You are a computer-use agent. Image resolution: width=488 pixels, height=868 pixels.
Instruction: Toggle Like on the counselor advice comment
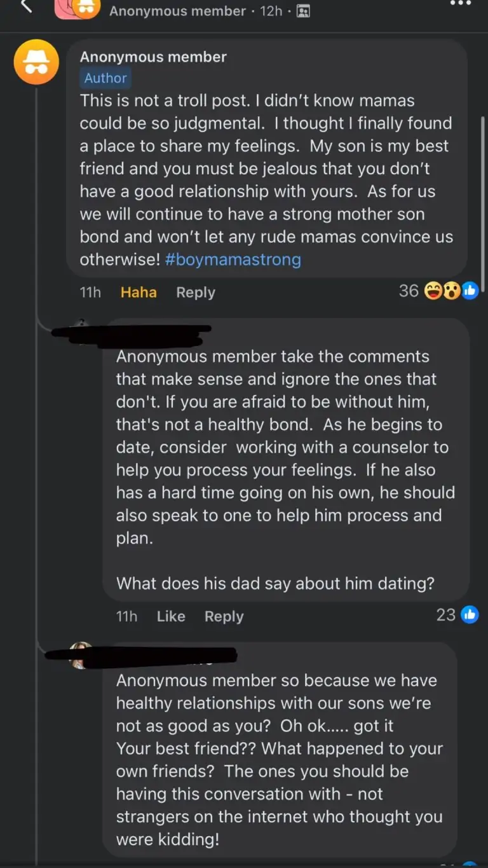[x=171, y=616]
